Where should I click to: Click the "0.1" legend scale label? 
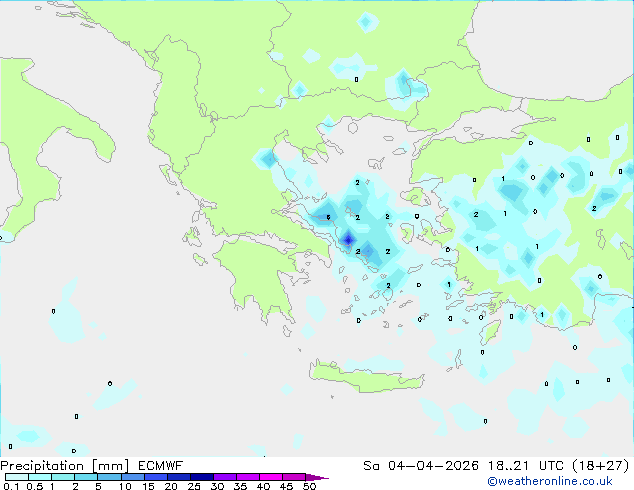tap(11, 486)
